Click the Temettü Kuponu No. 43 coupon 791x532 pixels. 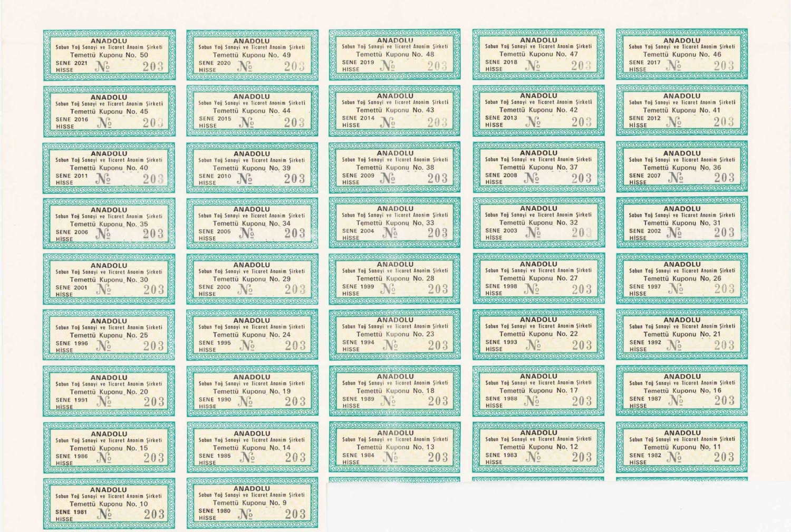click(394, 111)
